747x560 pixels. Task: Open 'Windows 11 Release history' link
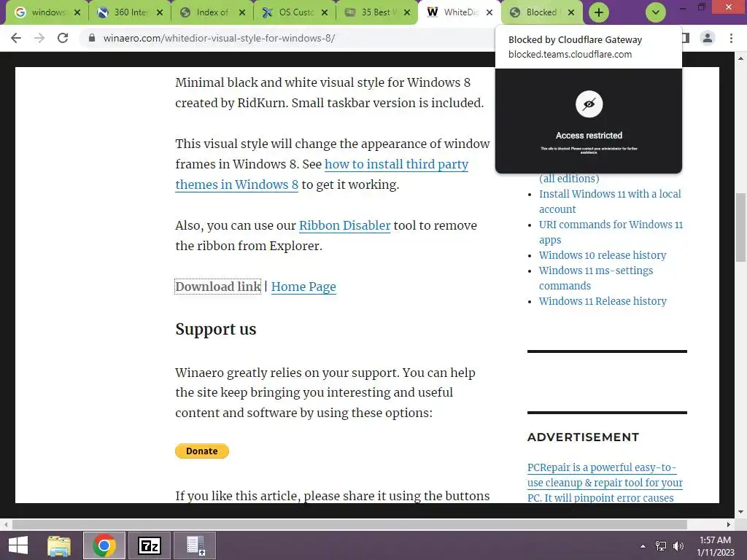coord(603,301)
